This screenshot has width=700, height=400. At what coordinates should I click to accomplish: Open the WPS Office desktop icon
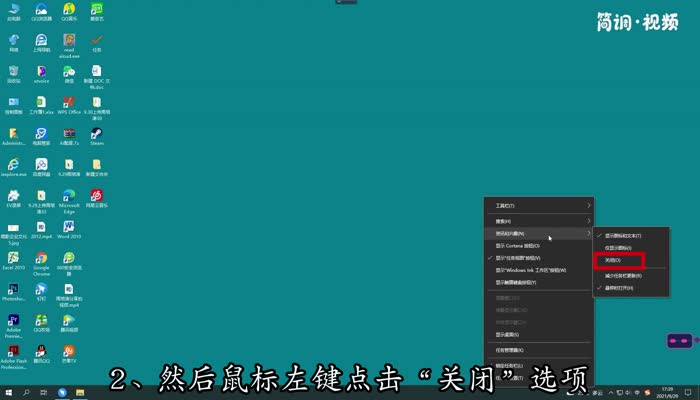(x=69, y=103)
